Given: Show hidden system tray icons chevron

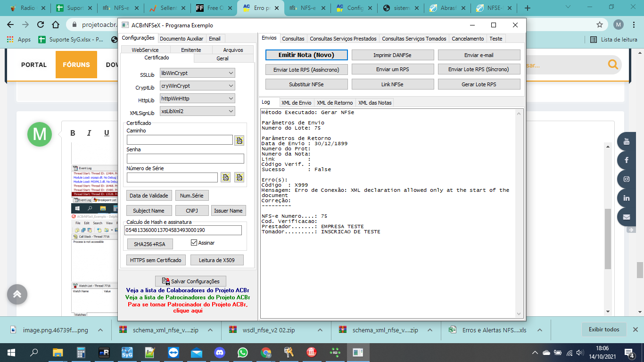Looking at the screenshot, I should click(535, 352).
